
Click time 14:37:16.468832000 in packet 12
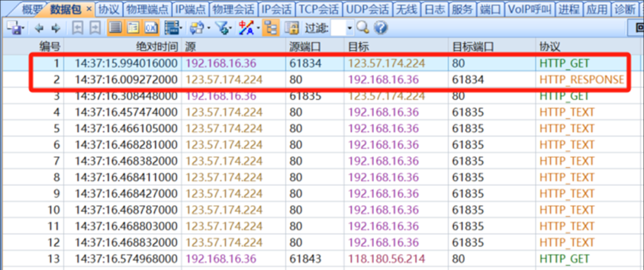126,243
